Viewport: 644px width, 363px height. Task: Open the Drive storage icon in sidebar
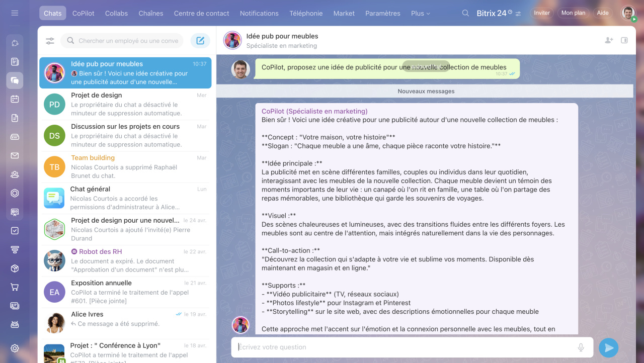(x=15, y=137)
